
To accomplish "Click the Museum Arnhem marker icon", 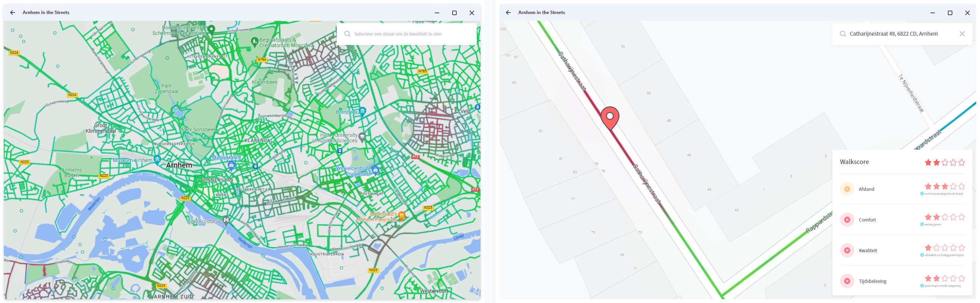I will tap(157, 159).
